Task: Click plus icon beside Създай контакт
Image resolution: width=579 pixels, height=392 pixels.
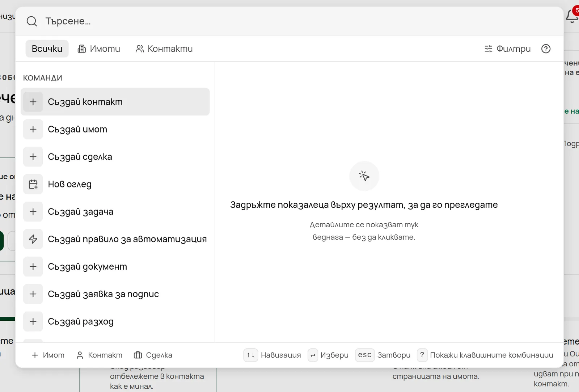Action: pyautogui.click(x=33, y=102)
